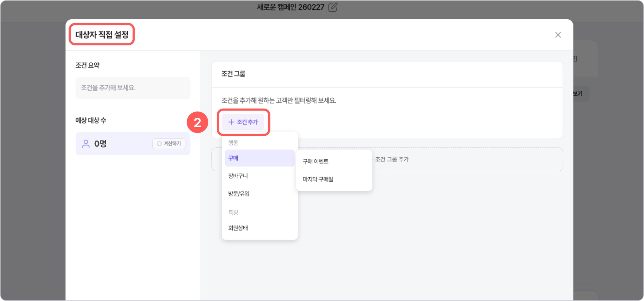Click the 계산하기 recalculate button
The width and height of the screenshot is (644, 301).
[169, 144]
